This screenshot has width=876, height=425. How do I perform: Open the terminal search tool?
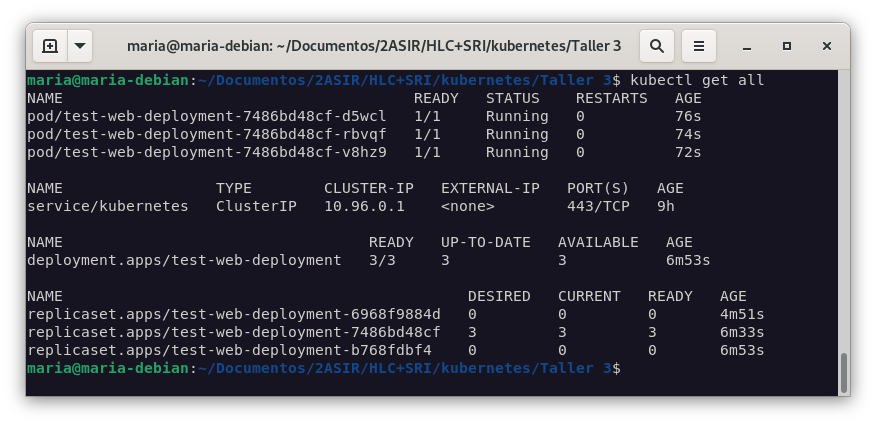[656, 46]
